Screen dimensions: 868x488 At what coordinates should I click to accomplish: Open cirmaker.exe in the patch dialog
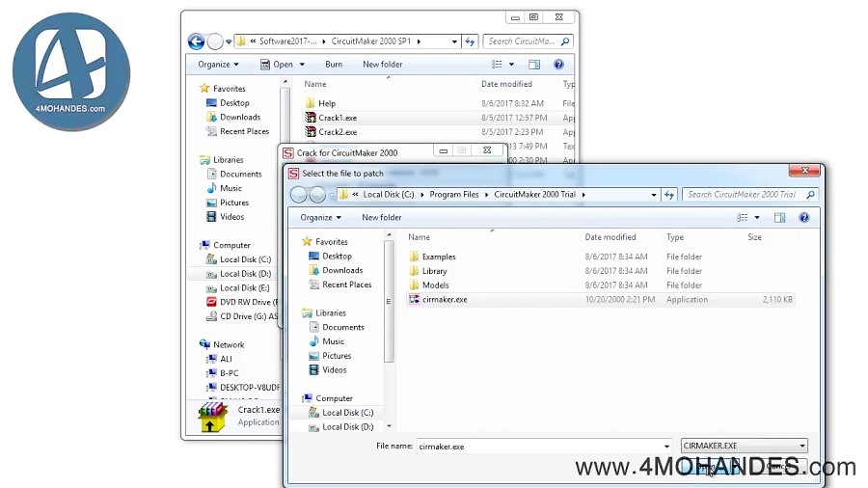pyautogui.click(x=600, y=299)
